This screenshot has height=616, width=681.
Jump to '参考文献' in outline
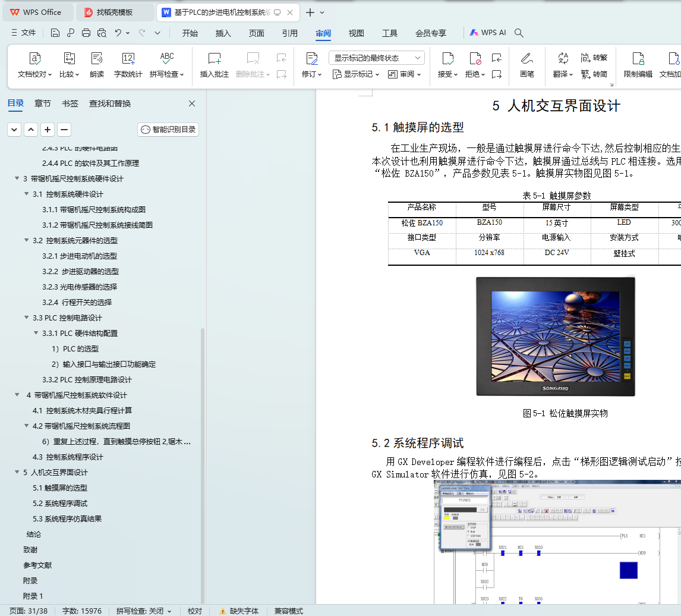[x=37, y=565]
